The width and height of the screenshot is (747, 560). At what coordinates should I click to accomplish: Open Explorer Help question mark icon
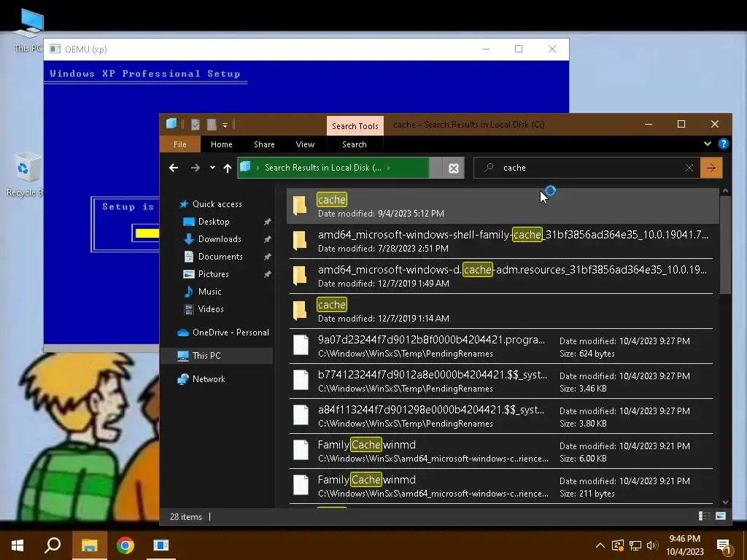(723, 144)
